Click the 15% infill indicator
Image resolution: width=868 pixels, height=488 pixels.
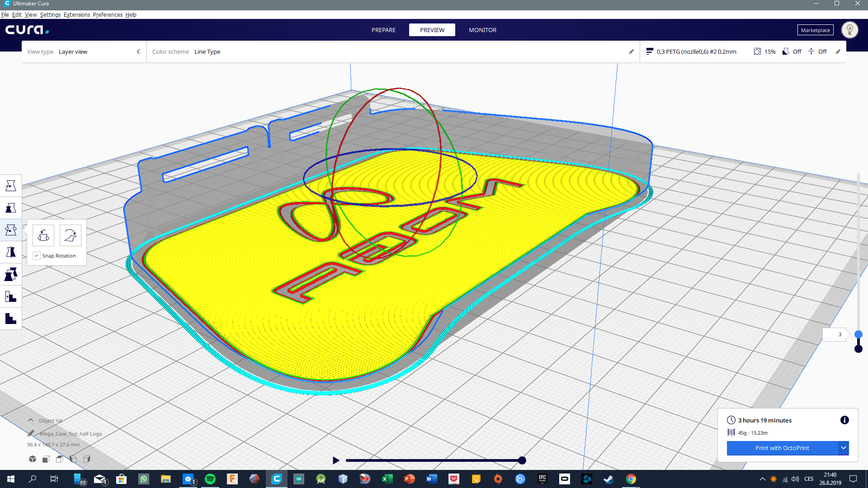(764, 52)
